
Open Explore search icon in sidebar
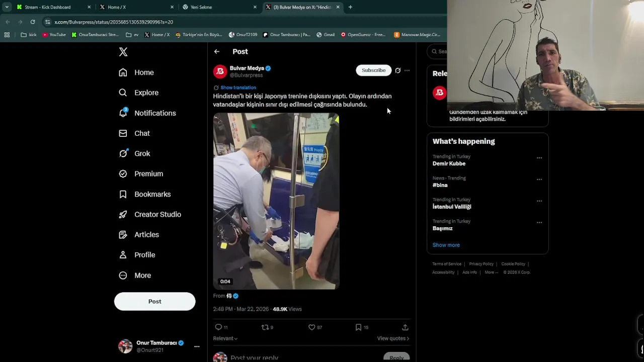coord(123,93)
